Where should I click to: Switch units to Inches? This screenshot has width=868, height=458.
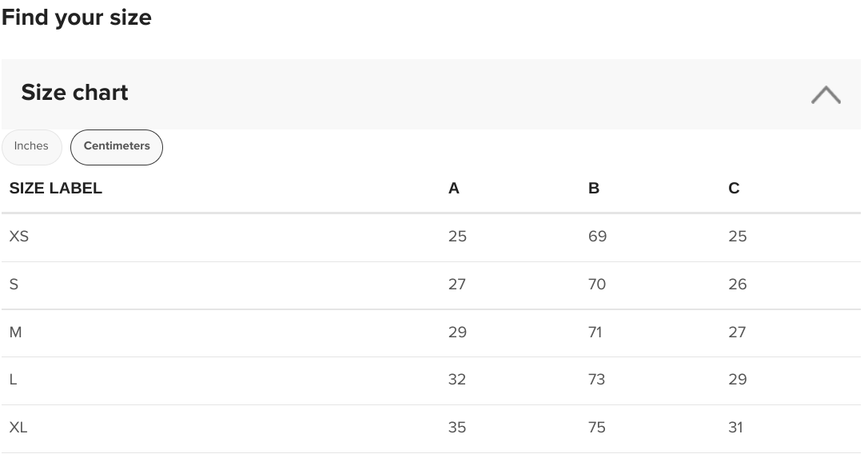31,147
